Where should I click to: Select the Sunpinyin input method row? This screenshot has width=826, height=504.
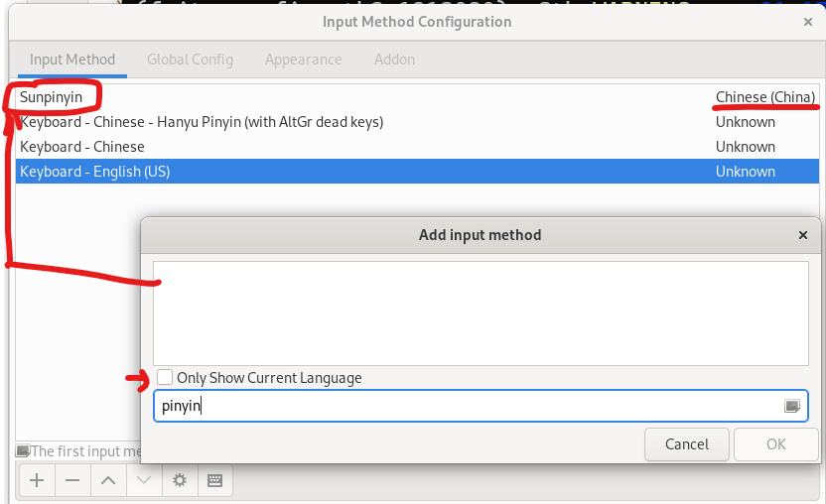point(417,97)
